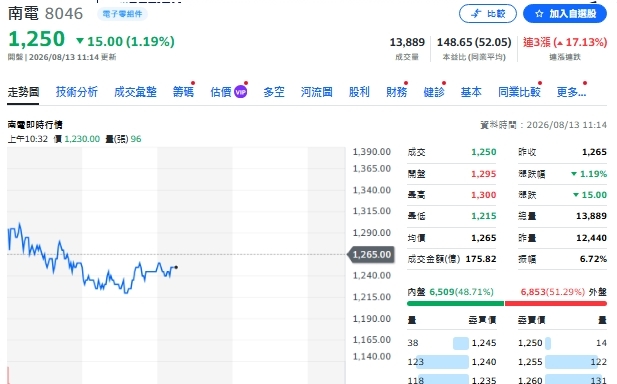Open the 成交彙整 tab
Screen dimensions: 617x384
pos(135,92)
